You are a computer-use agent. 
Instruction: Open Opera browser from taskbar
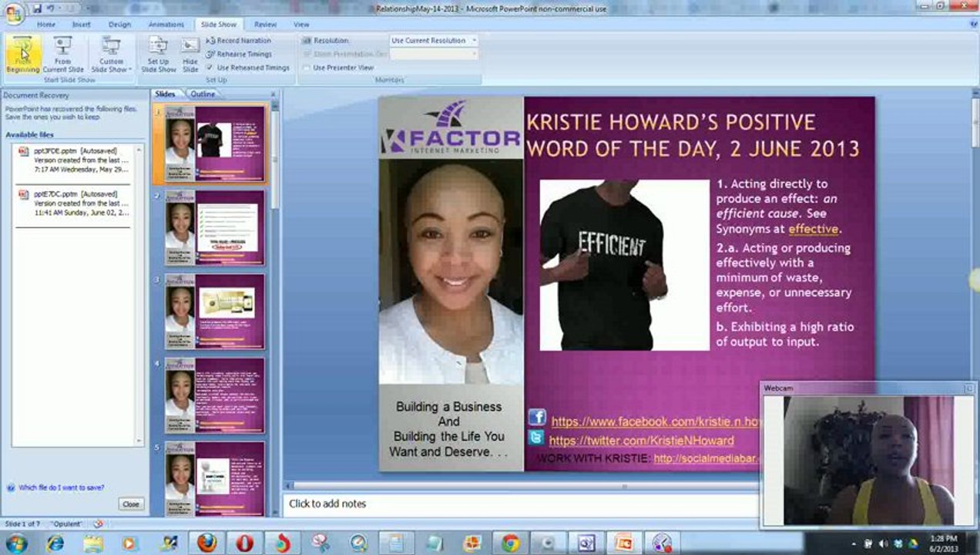tap(244, 543)
